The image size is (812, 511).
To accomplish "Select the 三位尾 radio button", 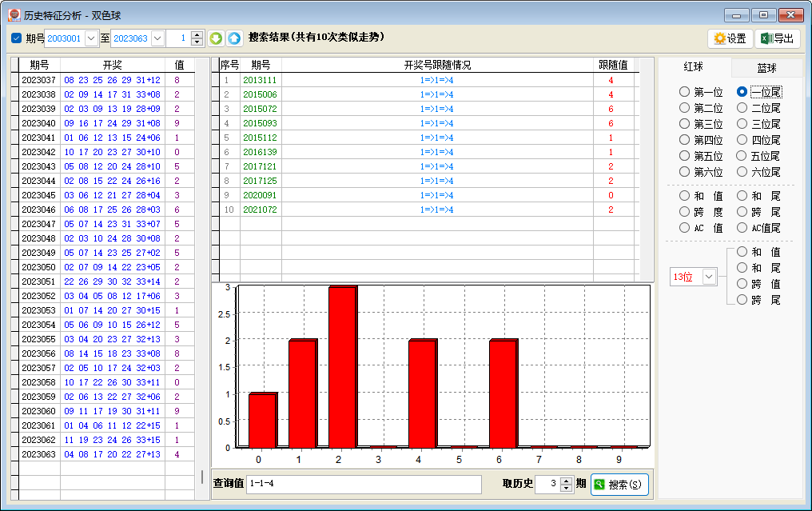I will click(x=742, y=124).
